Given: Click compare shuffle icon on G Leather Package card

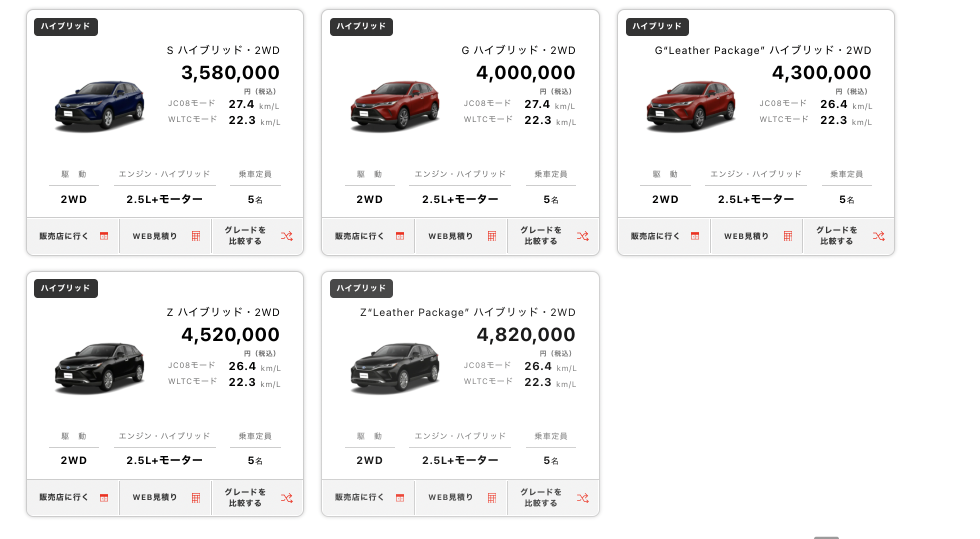Looking at the screenshot, I should pos(878,236).
